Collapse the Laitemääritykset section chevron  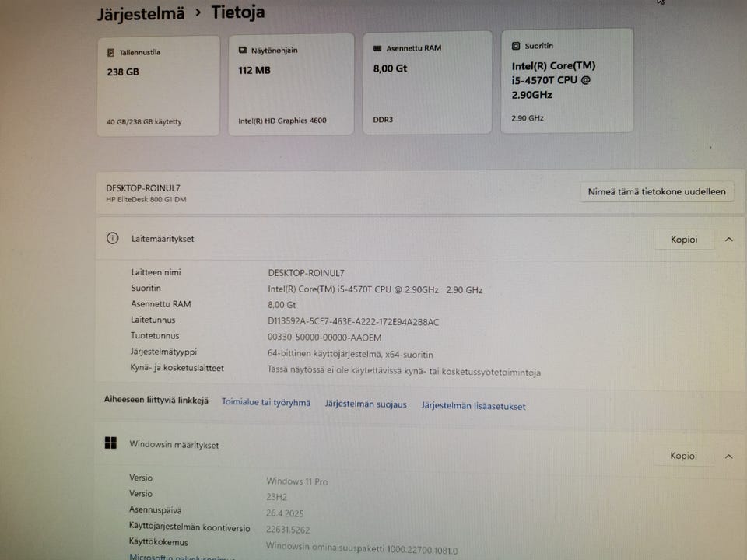729,240
